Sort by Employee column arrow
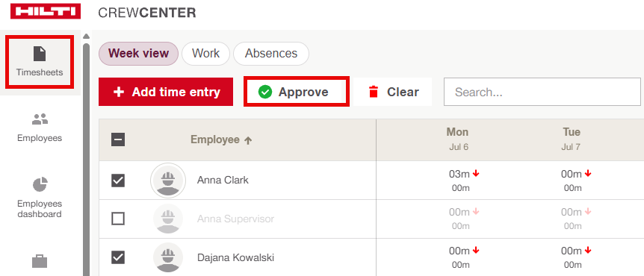644x276 pixels. pyautogui.click(x=247, y=140)
